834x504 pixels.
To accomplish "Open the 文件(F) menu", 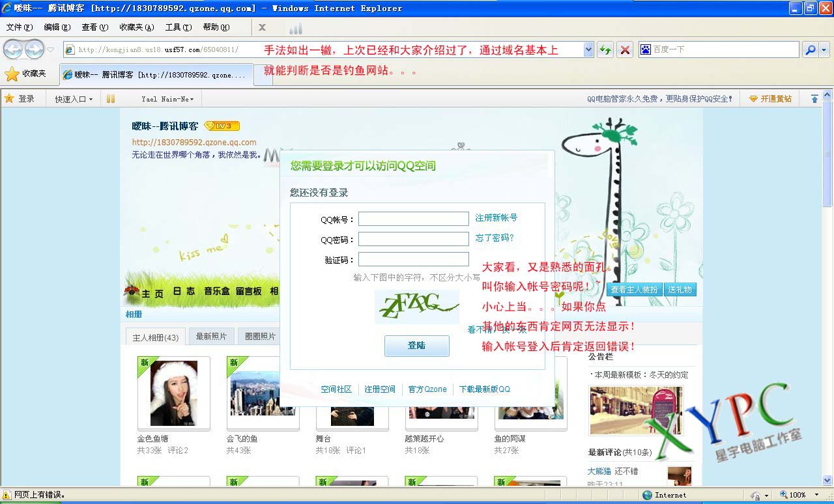I will pos(19,27).
